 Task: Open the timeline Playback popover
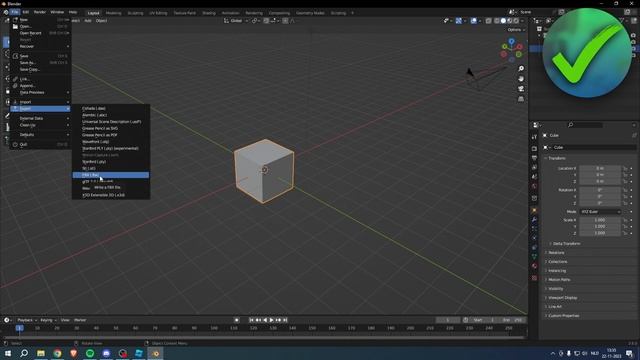point(27,320)
